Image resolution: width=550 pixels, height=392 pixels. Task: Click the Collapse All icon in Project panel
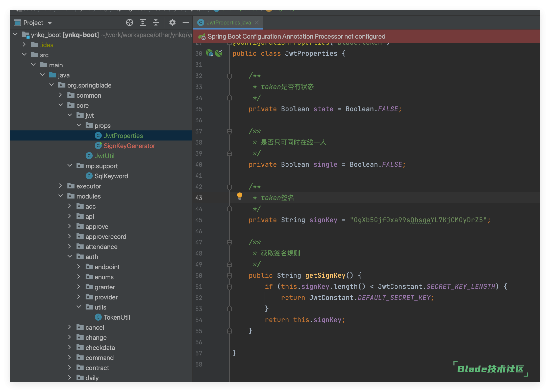pos(156,23)
